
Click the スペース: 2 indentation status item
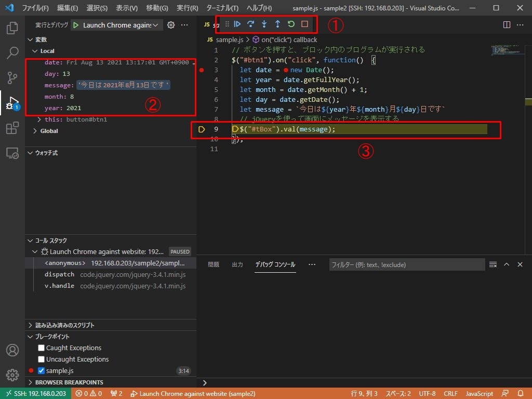click(x=398, y=394)
